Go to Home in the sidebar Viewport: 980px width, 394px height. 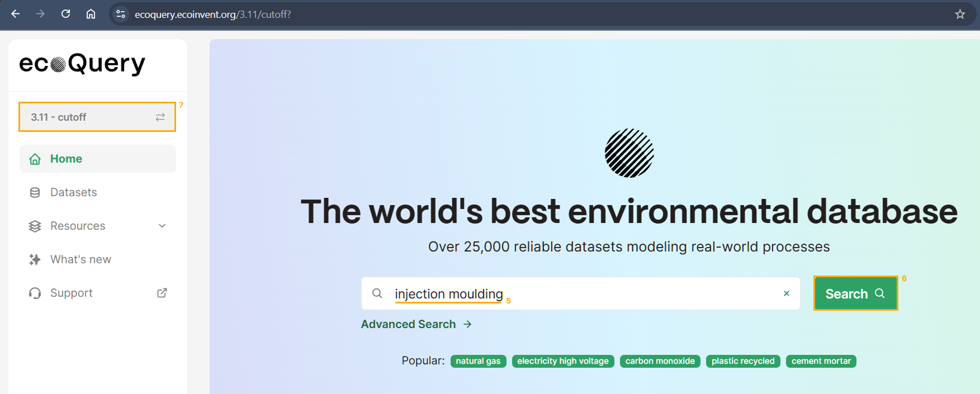coord(98,159)
